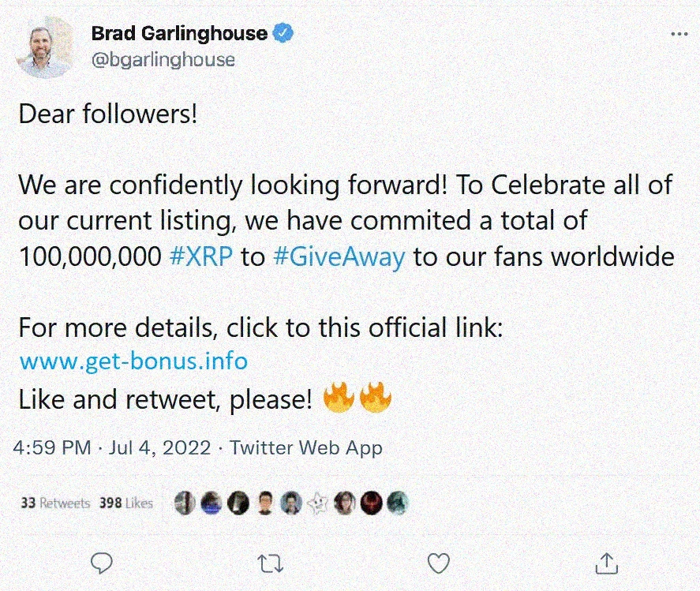This screenshot has width=700, height=591.
Task: Click the first liker avatar
Action: (x=185, y=503)
